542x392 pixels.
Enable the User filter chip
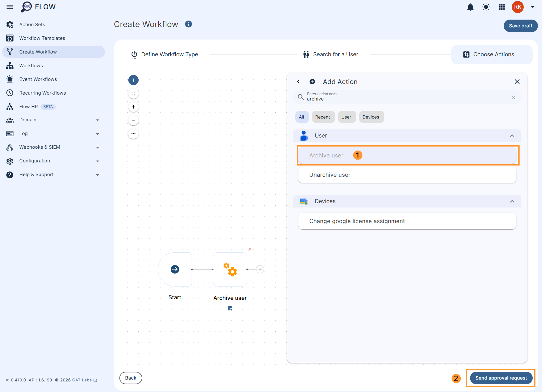tap(347, 117)
